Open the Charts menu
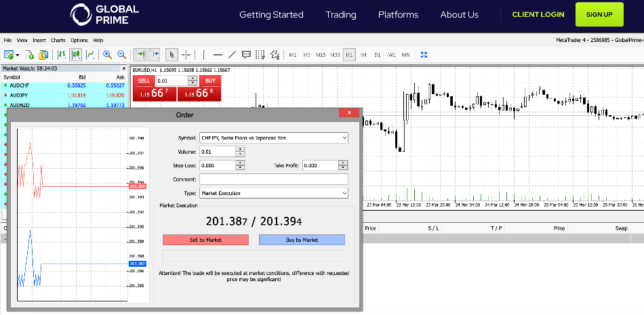644x315 pixels. click(58, 41)
